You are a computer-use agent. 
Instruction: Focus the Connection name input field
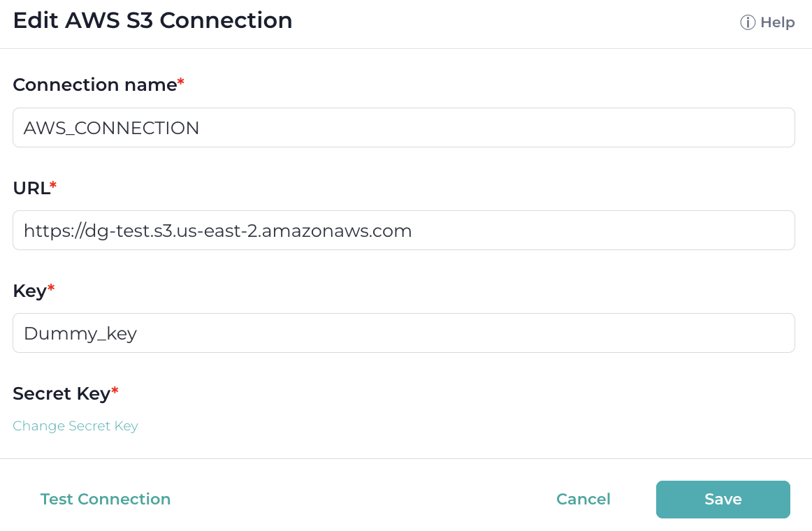(404, 127)
